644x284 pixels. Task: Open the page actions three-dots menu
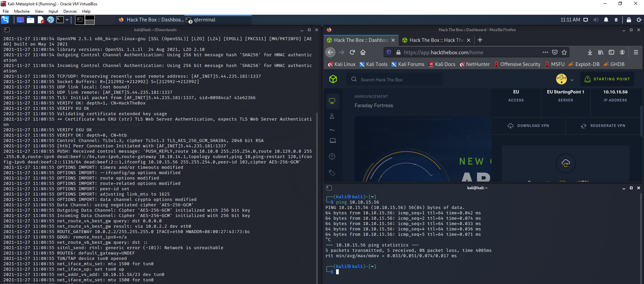pos(545,52)
